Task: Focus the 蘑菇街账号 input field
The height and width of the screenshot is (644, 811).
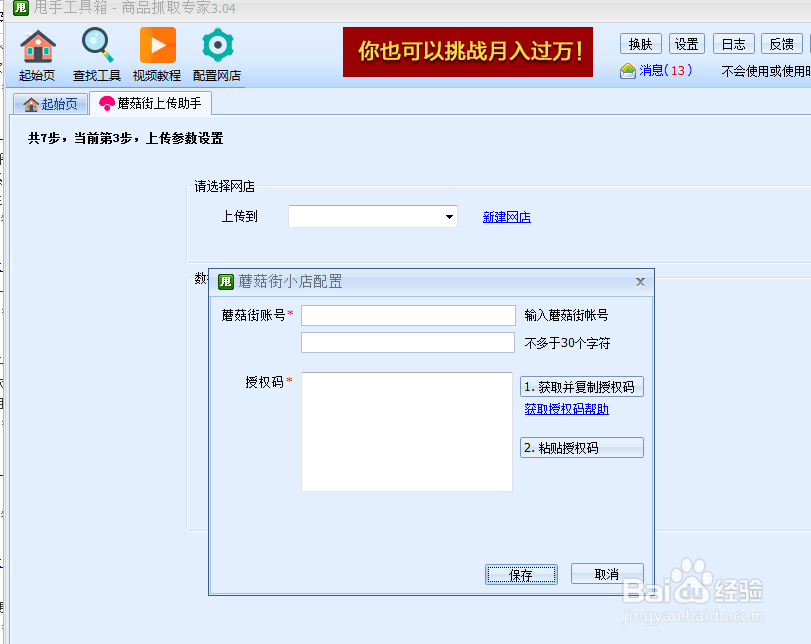Action: tap(408, 315)
